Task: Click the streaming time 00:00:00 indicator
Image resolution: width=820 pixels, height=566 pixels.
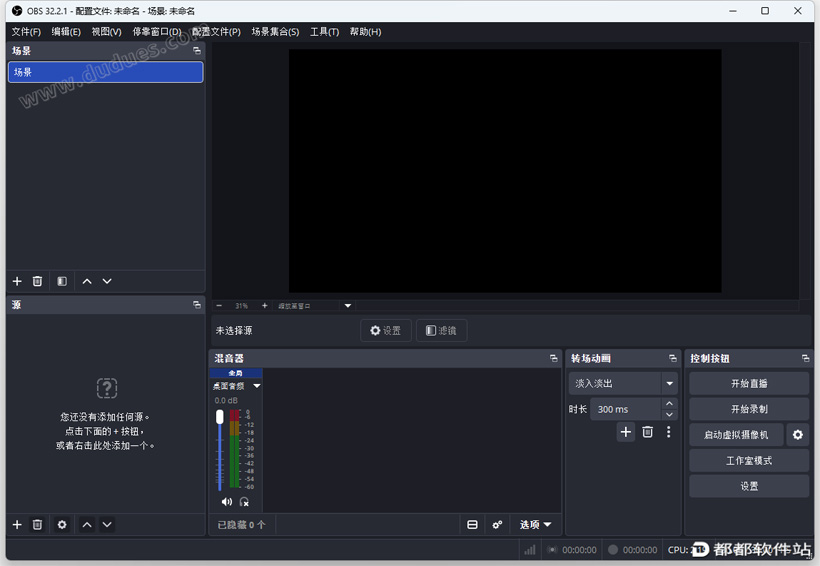Action: [x=579, y=550]
